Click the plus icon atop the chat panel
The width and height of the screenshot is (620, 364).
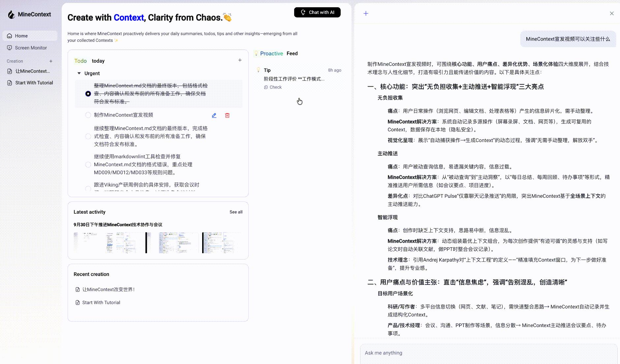point(366,13)
